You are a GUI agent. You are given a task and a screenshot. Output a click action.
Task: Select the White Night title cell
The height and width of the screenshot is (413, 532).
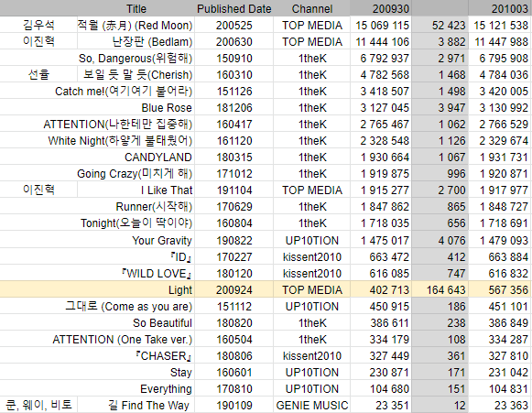(120, 140)
